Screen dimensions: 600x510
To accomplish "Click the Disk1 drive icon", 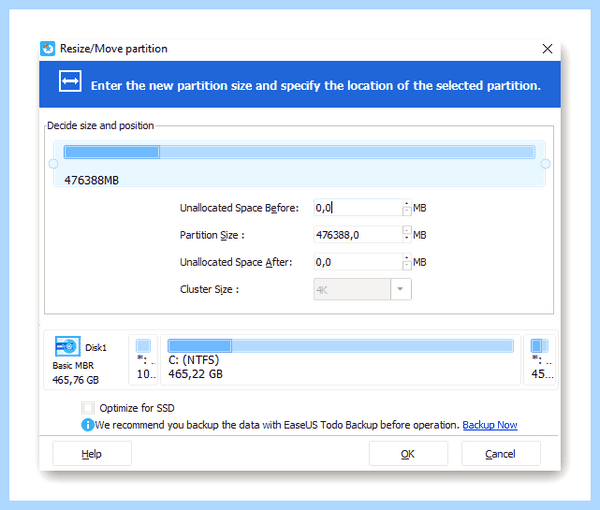I will tap(68, 346).
